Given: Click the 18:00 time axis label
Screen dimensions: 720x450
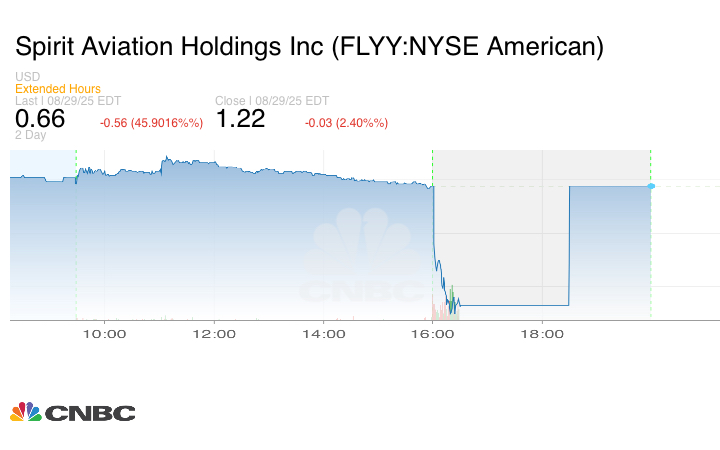Looking at the screenshot, I should (x=542, y=335).
